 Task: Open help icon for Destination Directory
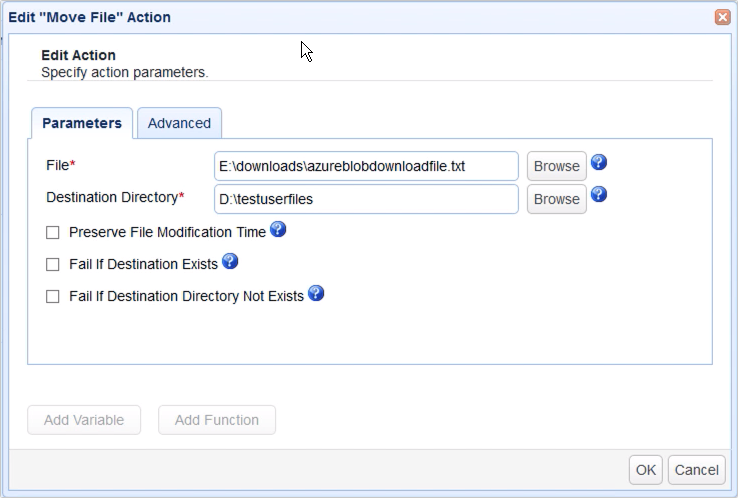click(x=600, y=196)
